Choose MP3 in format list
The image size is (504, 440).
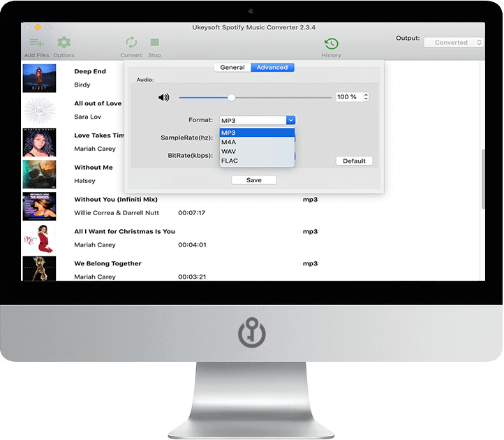click(x=257, y=133)
